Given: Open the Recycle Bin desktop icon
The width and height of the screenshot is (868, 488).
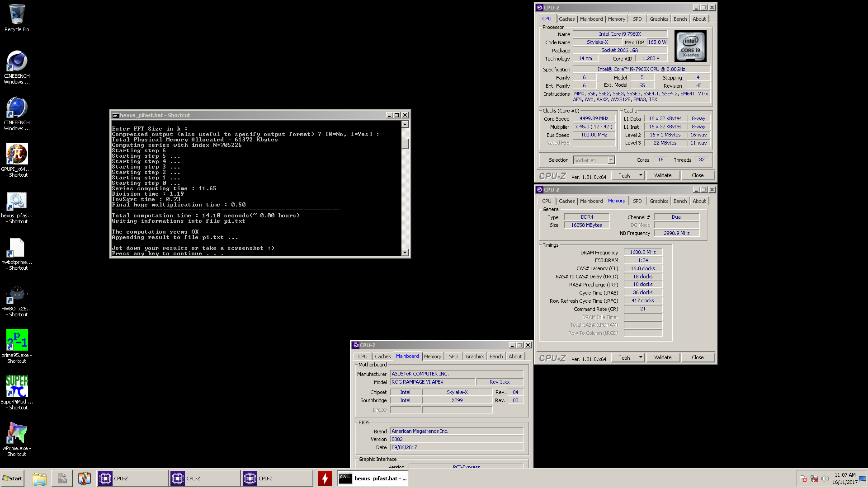Looking at the screenshot, I should point(17,18).
